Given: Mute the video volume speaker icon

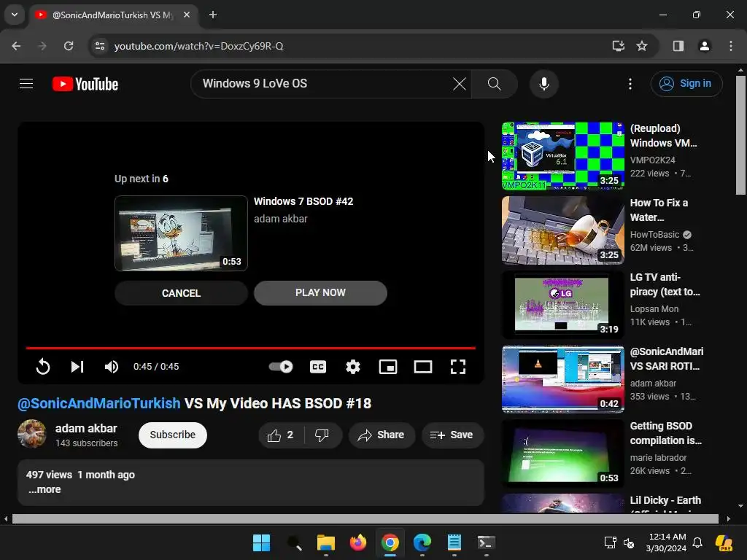Looking at the screenshot, I should tap(112, 367).
